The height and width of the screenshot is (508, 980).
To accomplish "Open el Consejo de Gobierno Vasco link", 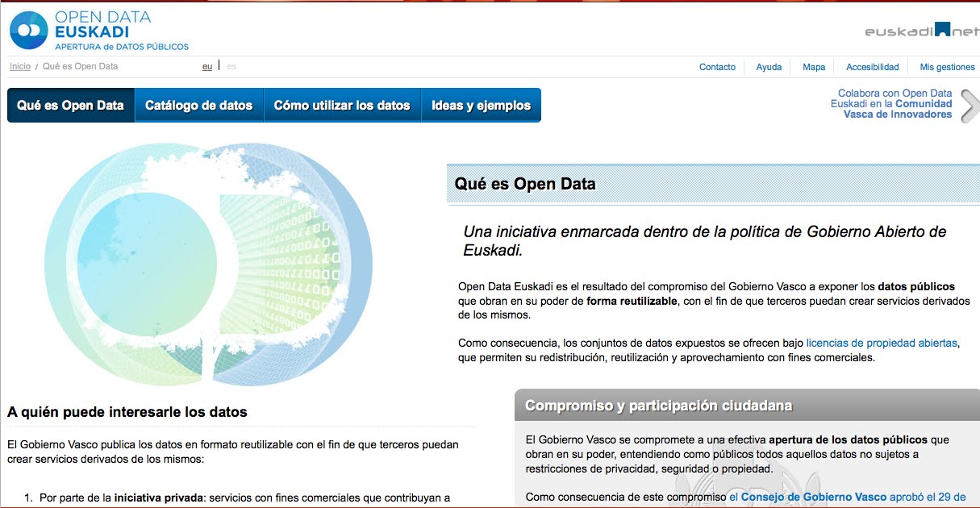I will point(807,498).
